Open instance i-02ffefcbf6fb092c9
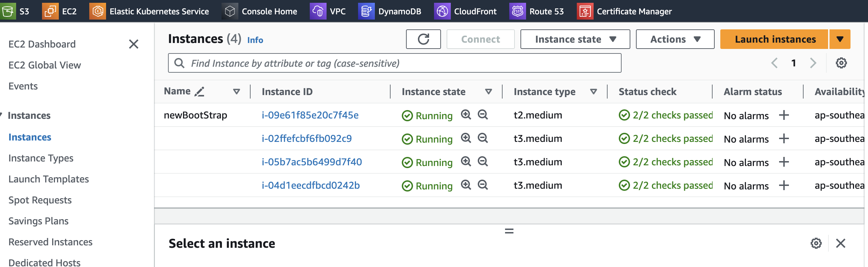Screen dimensions: 868x267 click(x=307, y=138)
